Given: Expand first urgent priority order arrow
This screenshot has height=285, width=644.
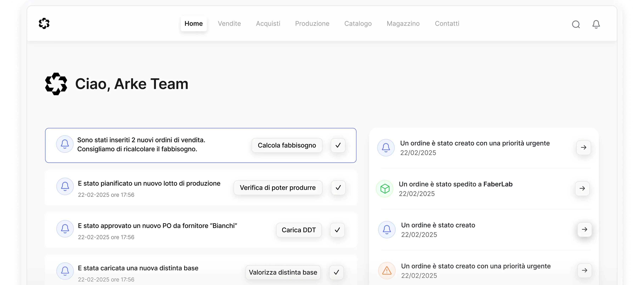Looking at the screenshot, I should point(583,148).
